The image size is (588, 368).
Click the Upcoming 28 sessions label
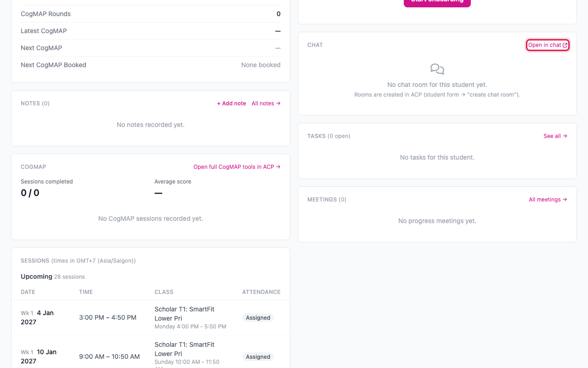[x=53, y=276]
